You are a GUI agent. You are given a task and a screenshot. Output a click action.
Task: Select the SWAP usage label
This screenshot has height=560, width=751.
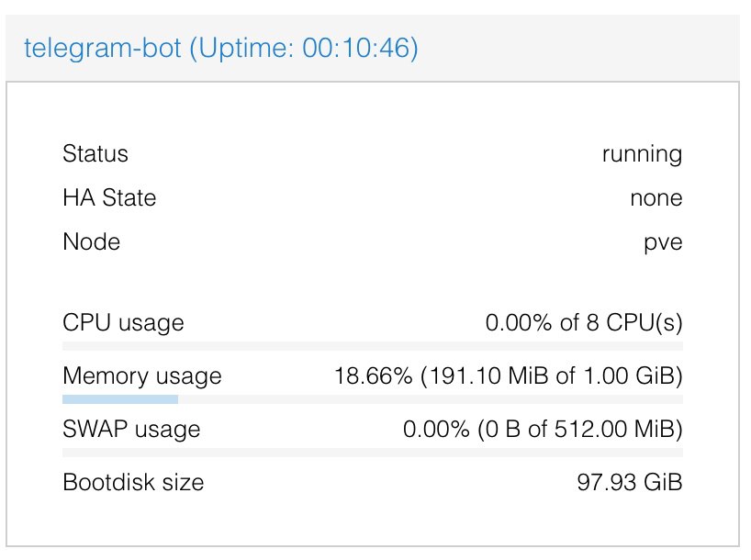131,430
